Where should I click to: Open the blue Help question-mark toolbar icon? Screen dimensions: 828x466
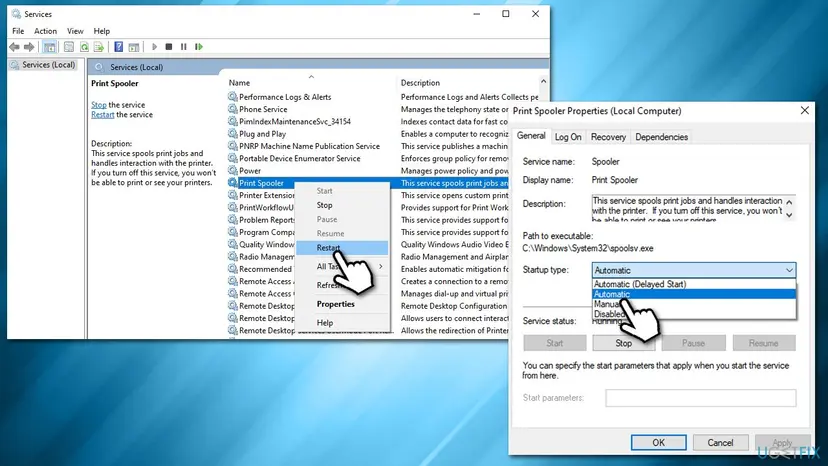tap(119, 47)
